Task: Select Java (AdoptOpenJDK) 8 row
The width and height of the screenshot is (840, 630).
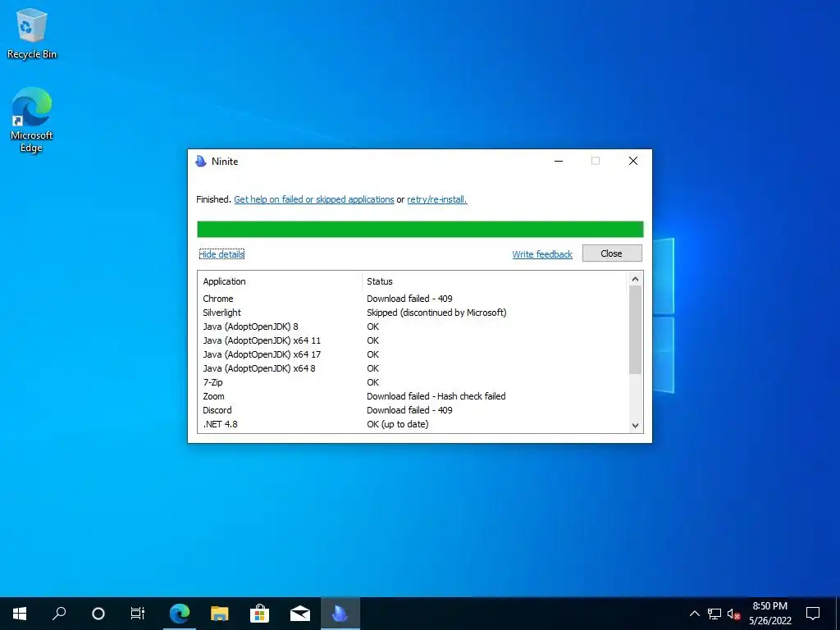Action: (x=413, y=326)
